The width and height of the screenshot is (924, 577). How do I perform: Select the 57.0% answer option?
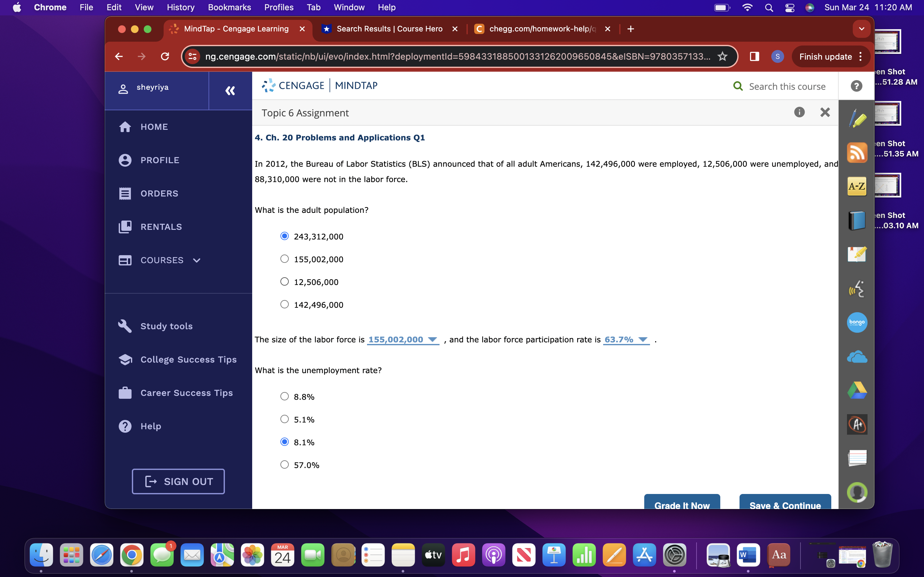coord(285,464)
